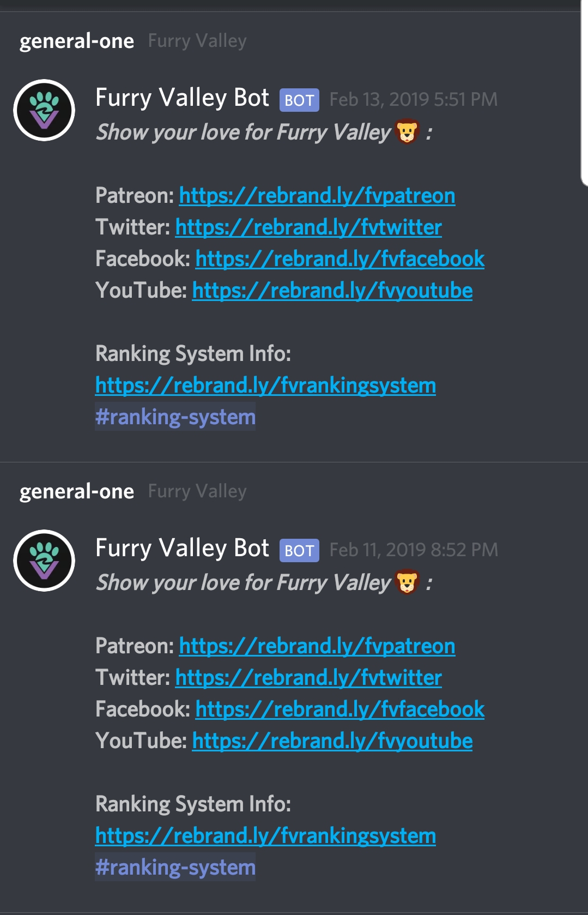Open Patreon link in Feb 11 message

pos(317,646)
